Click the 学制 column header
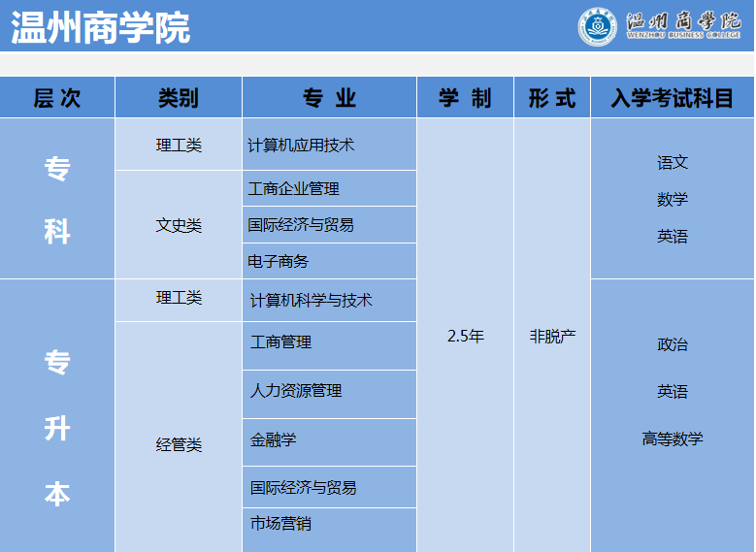This screenshot has width=756, height=552. point(465,98)
